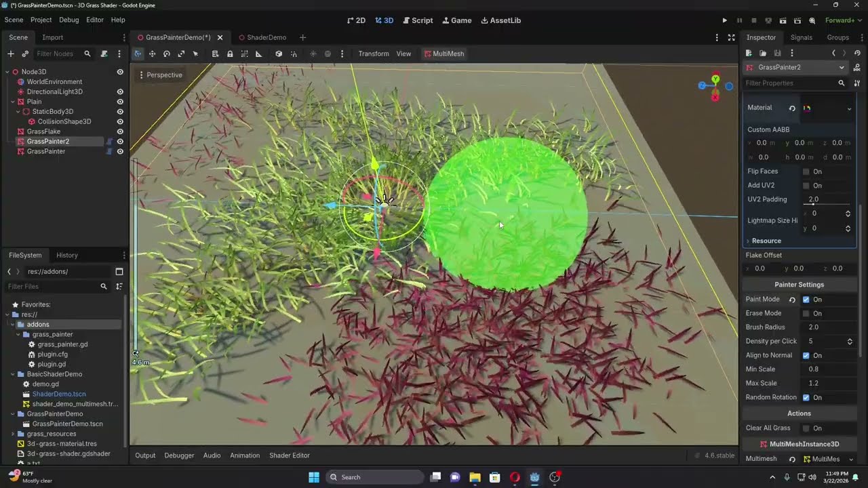The image size is (868, 488).
Task: Click the Create new resource icon in Inspector
Action: click(x=749, y=53)
